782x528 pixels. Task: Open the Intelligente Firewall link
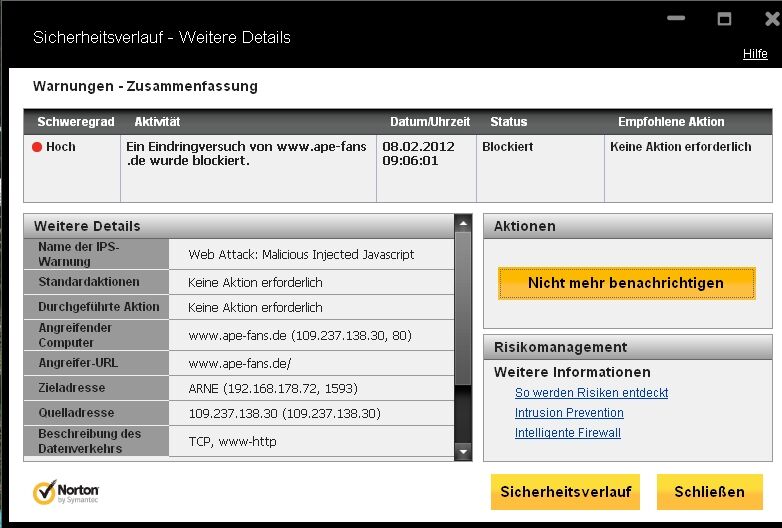(x=567, y=433)
